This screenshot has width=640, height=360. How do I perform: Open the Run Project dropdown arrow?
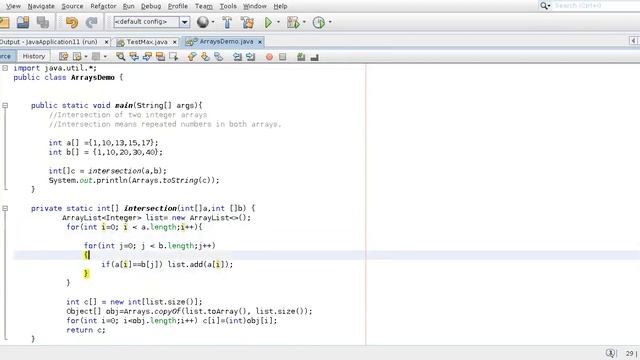[x=278, y=22]
